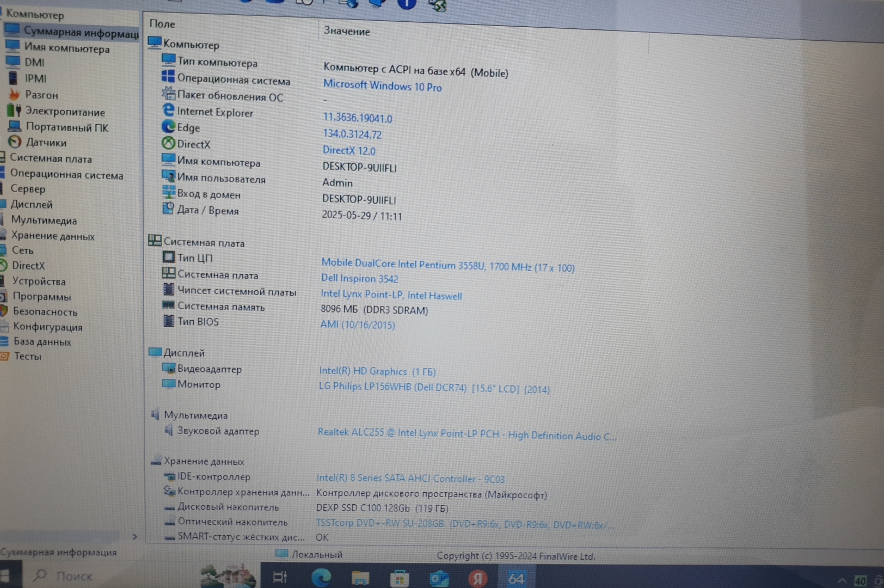The width and height of the screenshot is (884, 588).
Task: Show hidden tray icons chevron
Action: 842,581
